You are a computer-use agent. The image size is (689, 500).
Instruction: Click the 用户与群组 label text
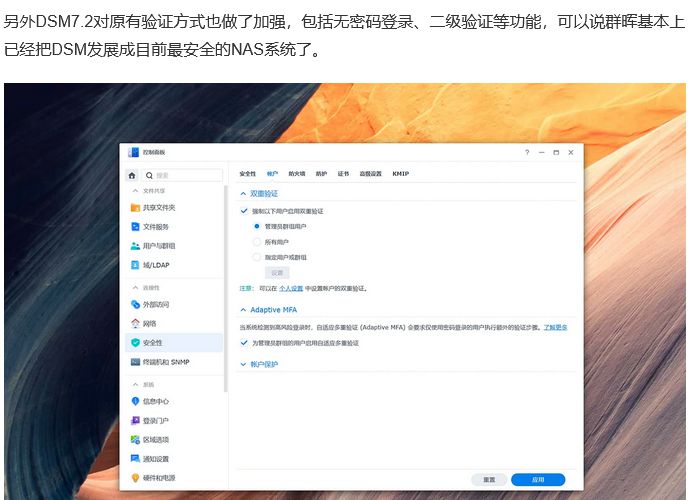[159, 246]
